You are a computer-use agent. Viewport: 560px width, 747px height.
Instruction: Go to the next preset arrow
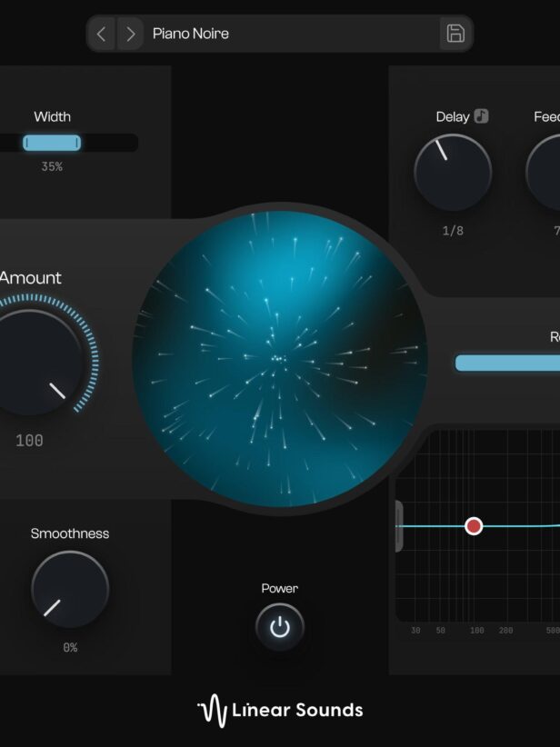(130, 34)
